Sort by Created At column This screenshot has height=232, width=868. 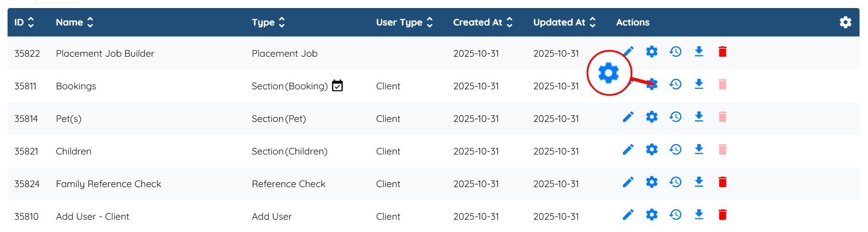coord(510,22)
